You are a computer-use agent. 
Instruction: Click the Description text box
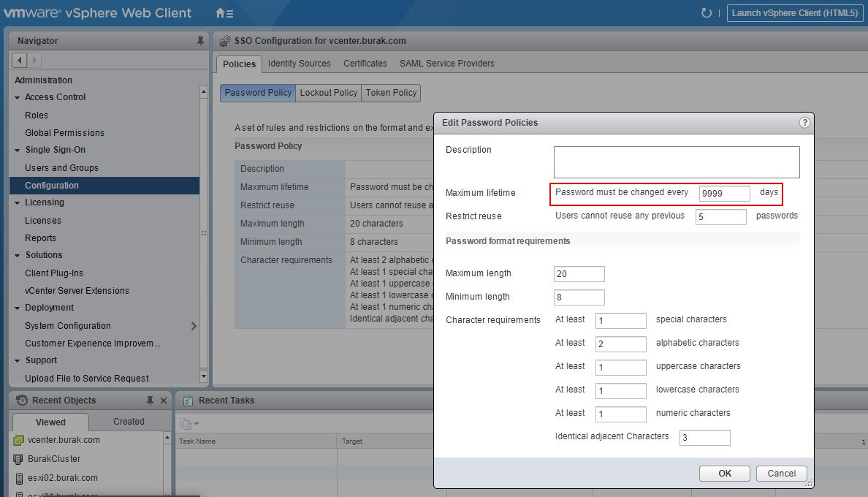pos(677,162)
